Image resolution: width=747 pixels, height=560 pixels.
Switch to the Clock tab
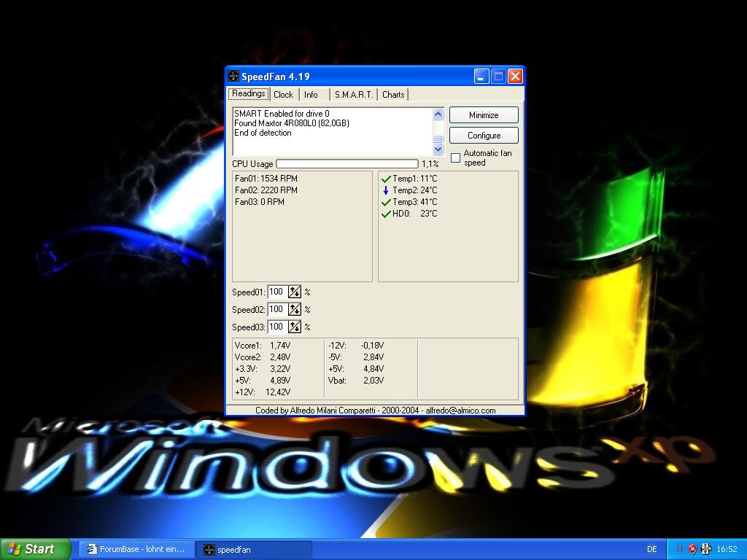coord(284,95)
